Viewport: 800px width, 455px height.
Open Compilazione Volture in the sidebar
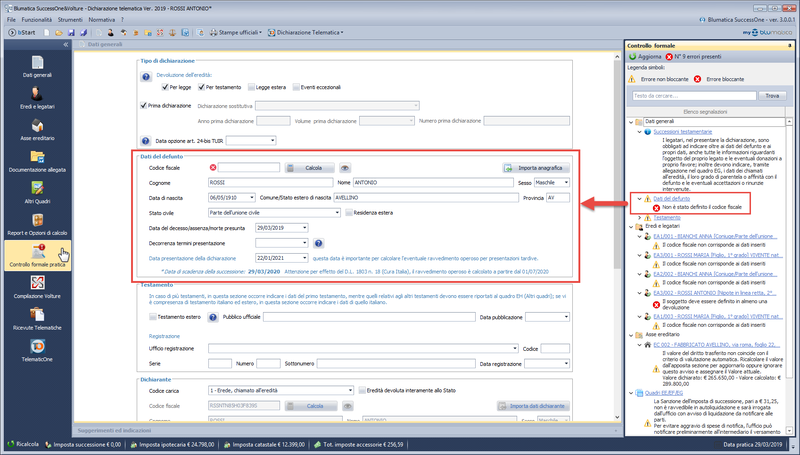coord(37,288)
